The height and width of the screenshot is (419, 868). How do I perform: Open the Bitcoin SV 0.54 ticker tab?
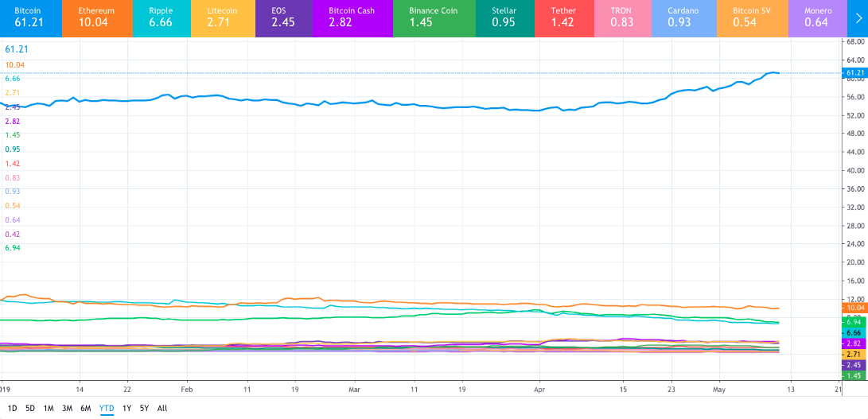[x=753, y=18]
